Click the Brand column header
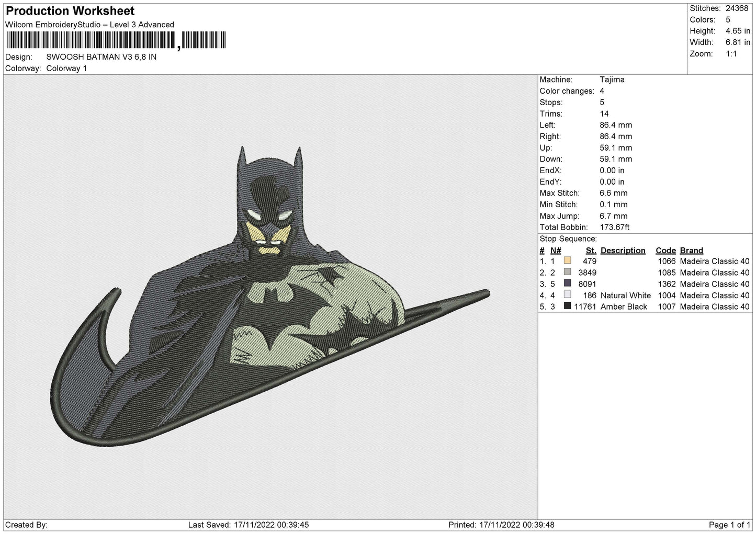Screen dimensions: 756x534 (x=691, y=251)
